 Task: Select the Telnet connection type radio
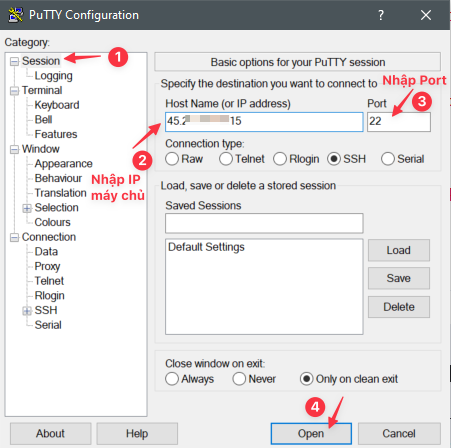coord(226,159)
